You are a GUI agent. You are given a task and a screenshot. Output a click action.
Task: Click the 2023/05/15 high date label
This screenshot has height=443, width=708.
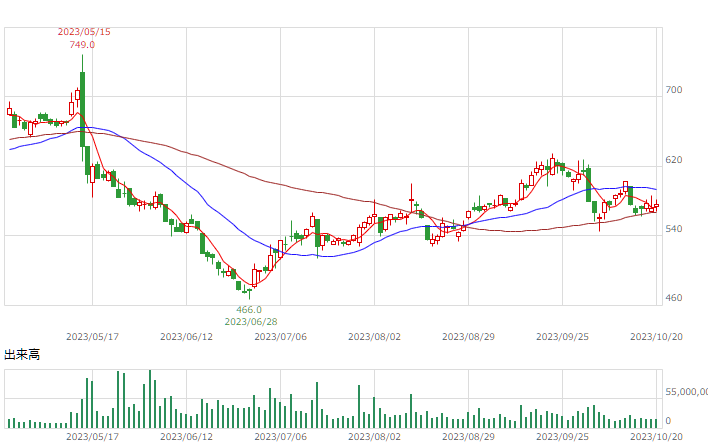point(84,32)
